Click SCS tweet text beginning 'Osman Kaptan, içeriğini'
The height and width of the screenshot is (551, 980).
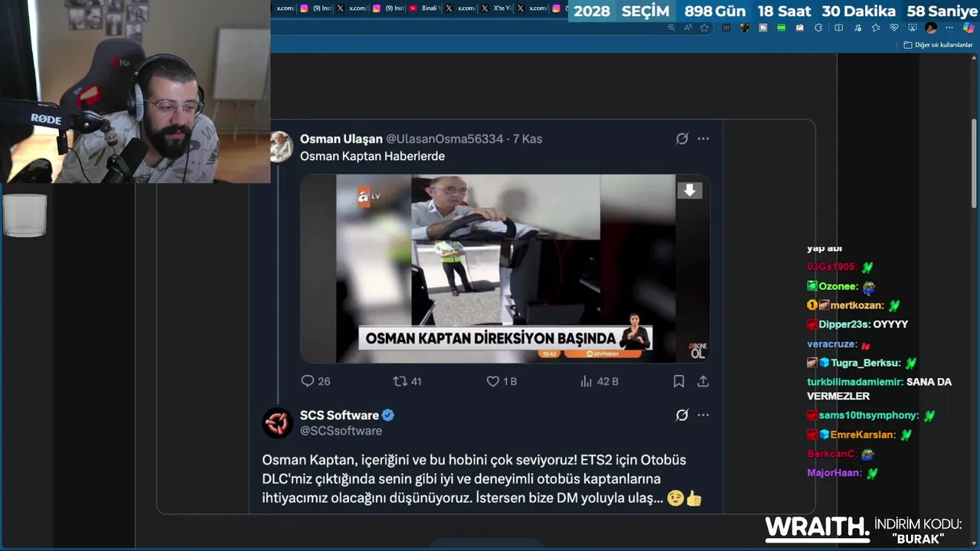(482, 479)
